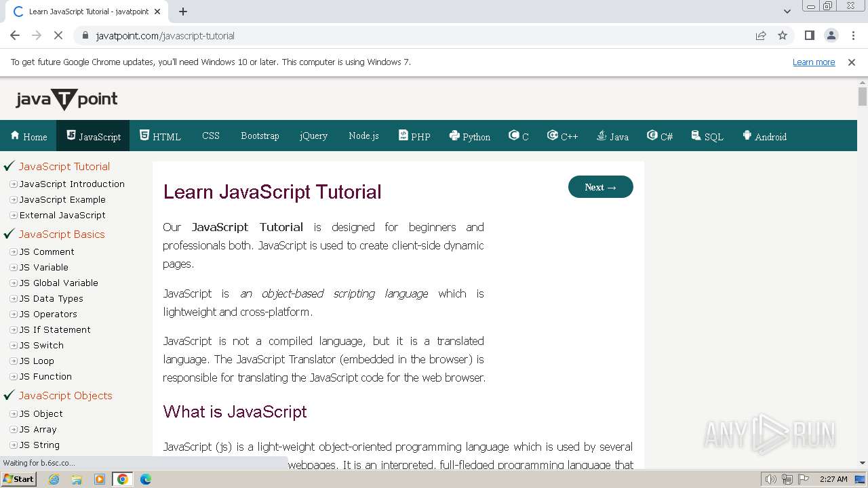The height and width of the screenshot is (488, 868).
Task: Open the Home nav item
Action: point(28,136)
